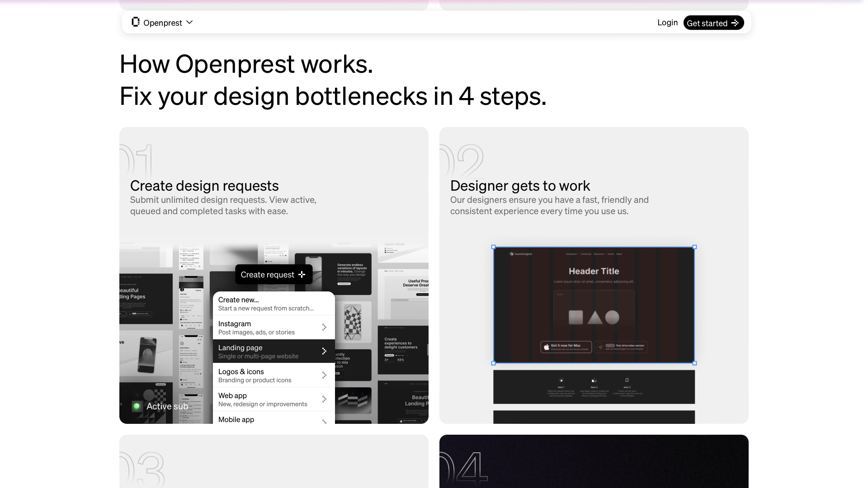This screenshot has height=488, width=868.
Task: Expand the Openprest dropdown chevron
Action: click(x=189, y=22)
